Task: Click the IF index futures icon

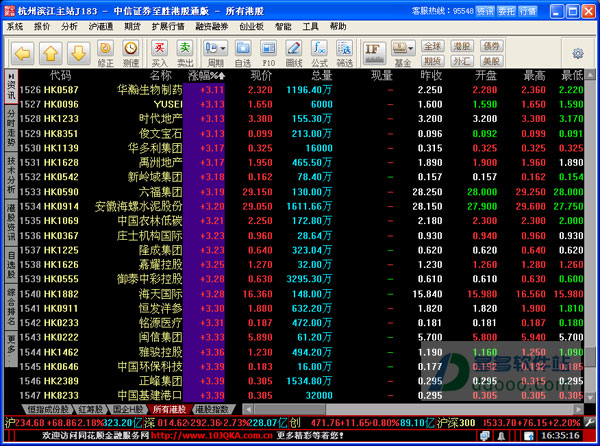Action: [373, 53]
